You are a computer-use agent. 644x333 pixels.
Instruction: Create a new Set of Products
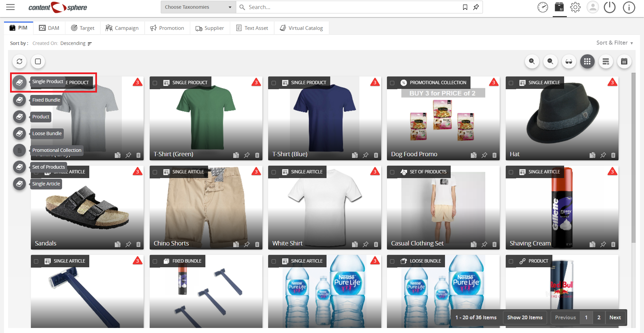point(19,167)
